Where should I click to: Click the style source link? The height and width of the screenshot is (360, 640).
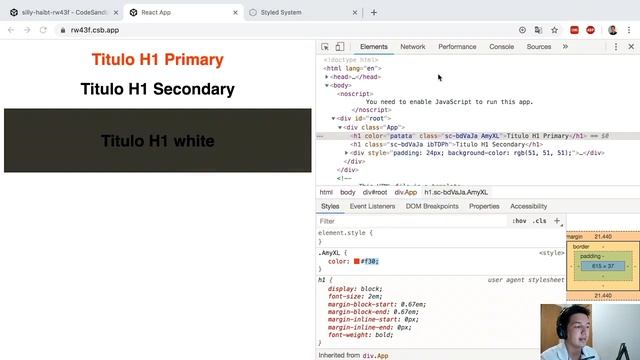pyautogui.click(x=551, y=253)
